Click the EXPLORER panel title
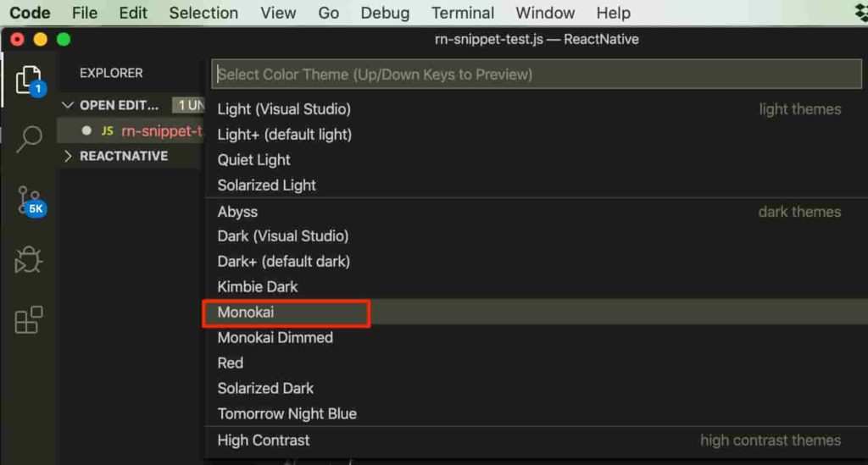Viewport: 868px width, 465px height. tap(111, 73)
